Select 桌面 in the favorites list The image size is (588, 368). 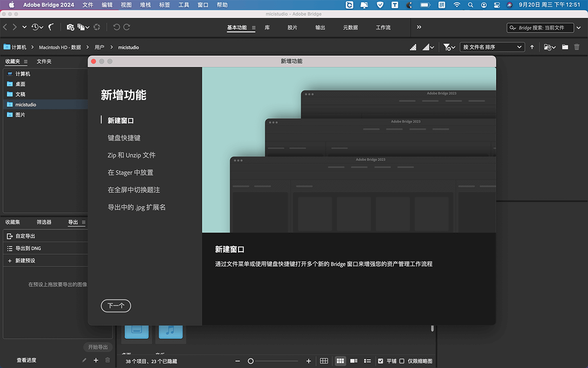tap(45, 84)
